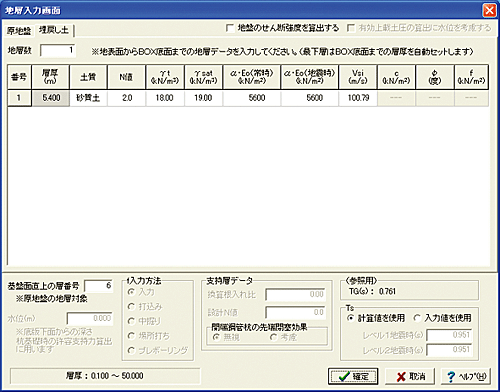The width and height of the screenshot is (500, 392).
Task: Confirm with the 確定 button
Action: (353, 376)
